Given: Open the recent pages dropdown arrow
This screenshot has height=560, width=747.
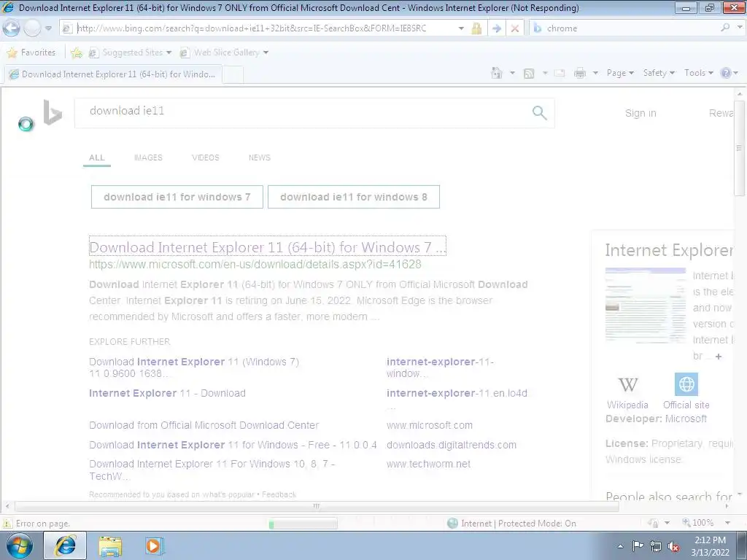Looking at the screenshot, I should click(x=49, y=28).
